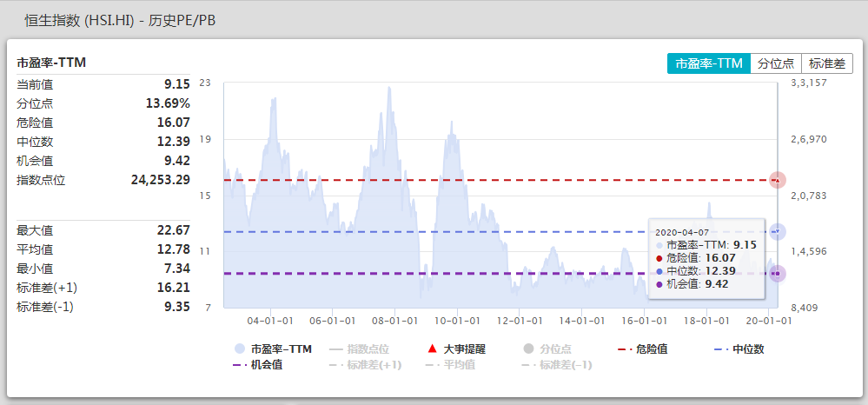Select the 指数点位 24,253.29 value

pos(161,180)
